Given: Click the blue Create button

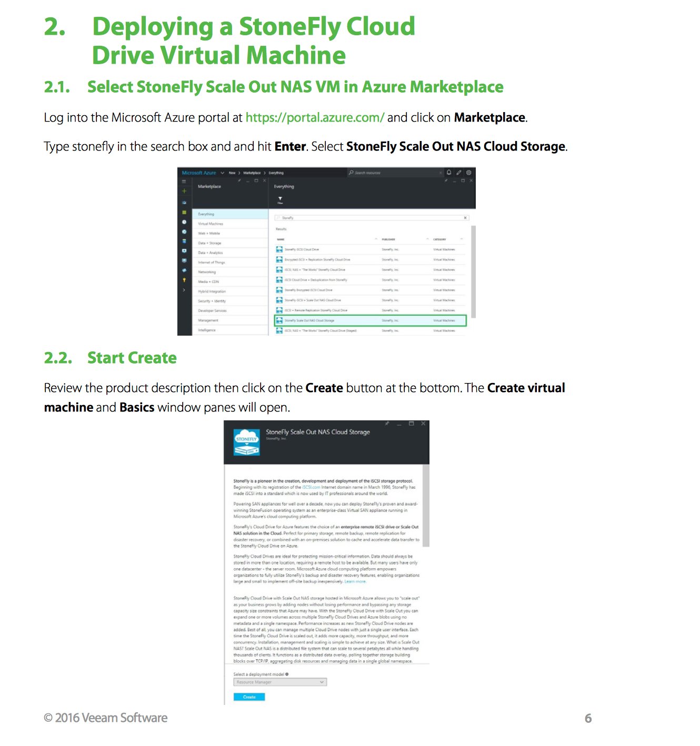Looking at the screenshot, I should coord(249,697).
